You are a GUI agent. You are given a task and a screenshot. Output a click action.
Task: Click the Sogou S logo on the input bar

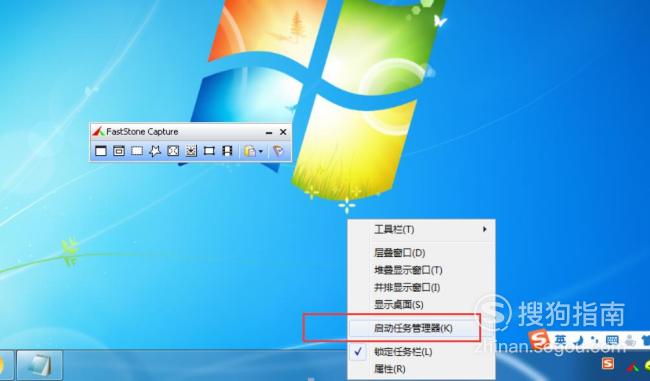coord(539,340)
